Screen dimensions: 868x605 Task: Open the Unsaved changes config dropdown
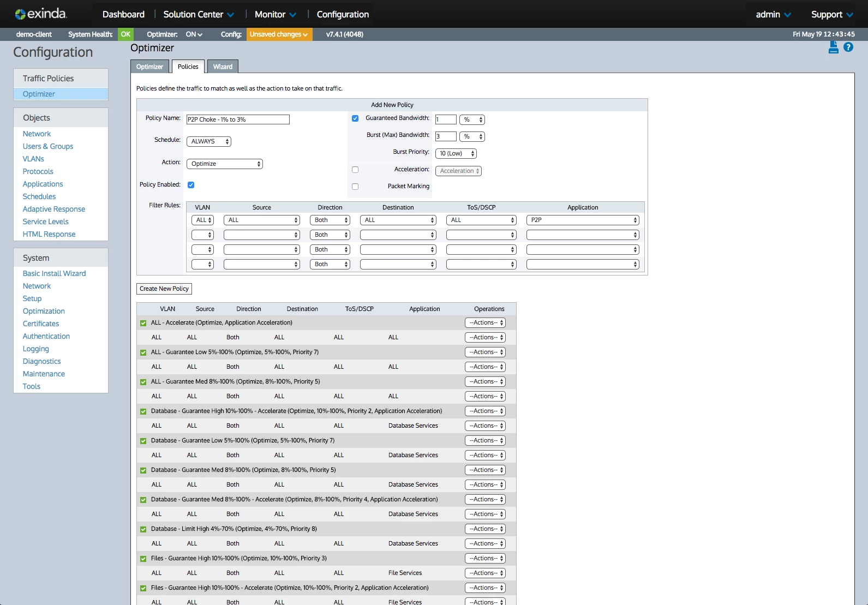(x=279, y=34)
